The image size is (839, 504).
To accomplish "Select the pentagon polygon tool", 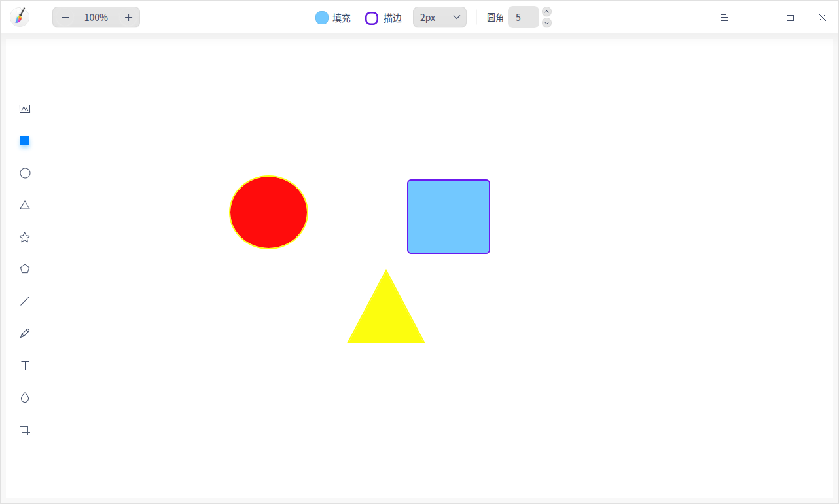I will click(25, 269).
